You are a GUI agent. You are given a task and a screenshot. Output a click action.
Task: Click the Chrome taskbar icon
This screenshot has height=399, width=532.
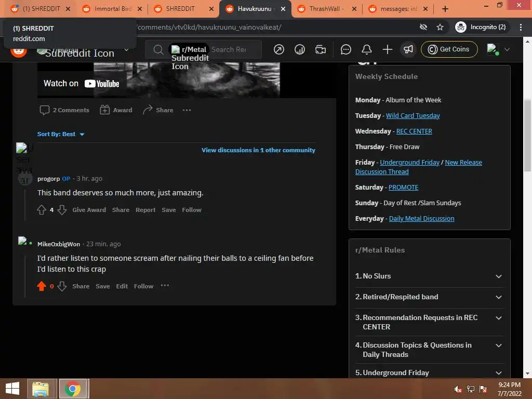[x=73, y=389]
